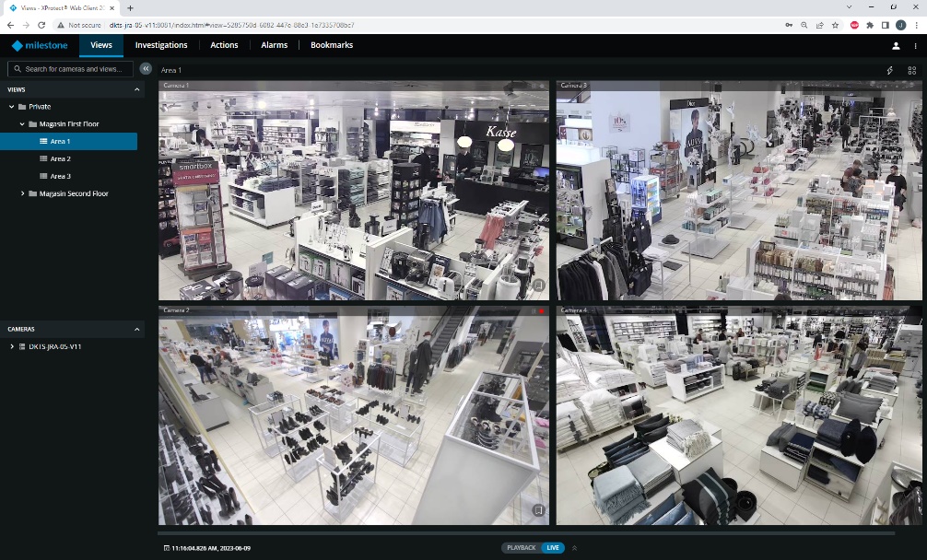Collapse the VIEWS panel section
Image resolution: width=927 pixels, height=560 pixels.
[137, 89]
